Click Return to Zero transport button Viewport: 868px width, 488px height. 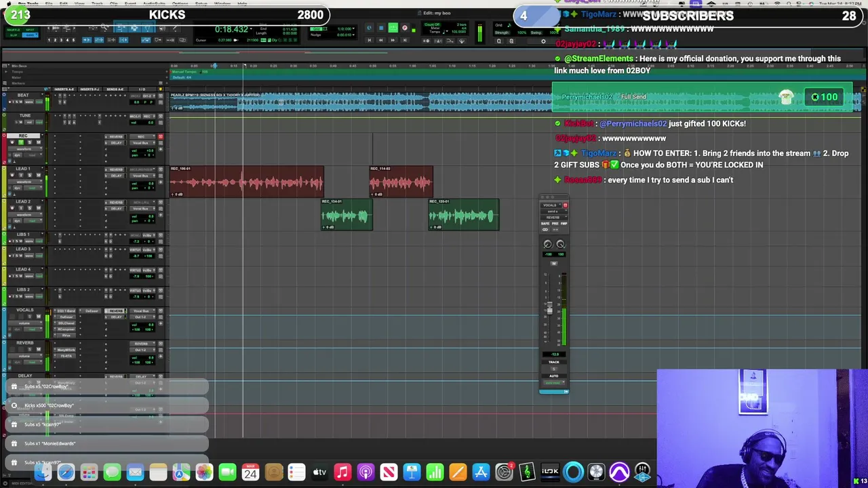369,40
